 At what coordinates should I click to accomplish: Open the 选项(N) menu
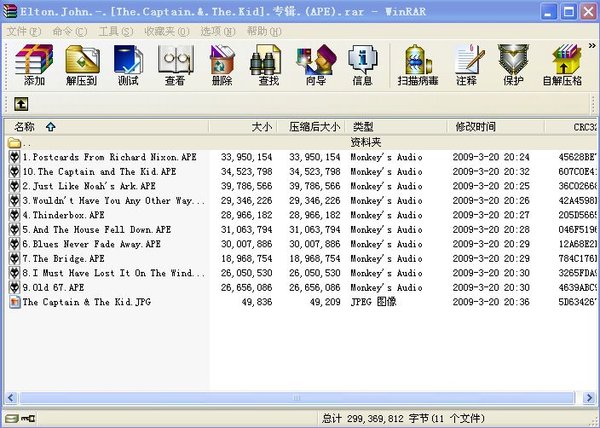tap(218, 31)
